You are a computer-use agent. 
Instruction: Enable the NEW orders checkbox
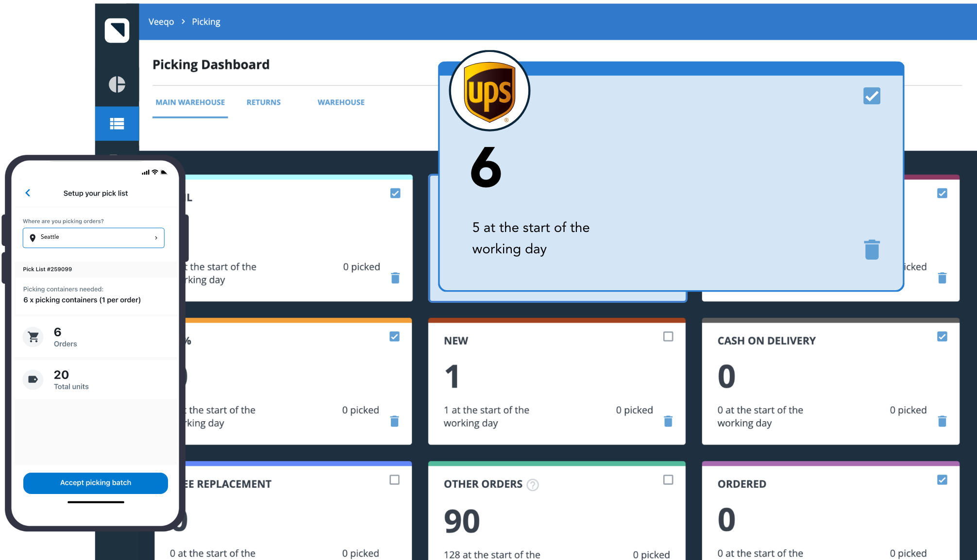669,336
